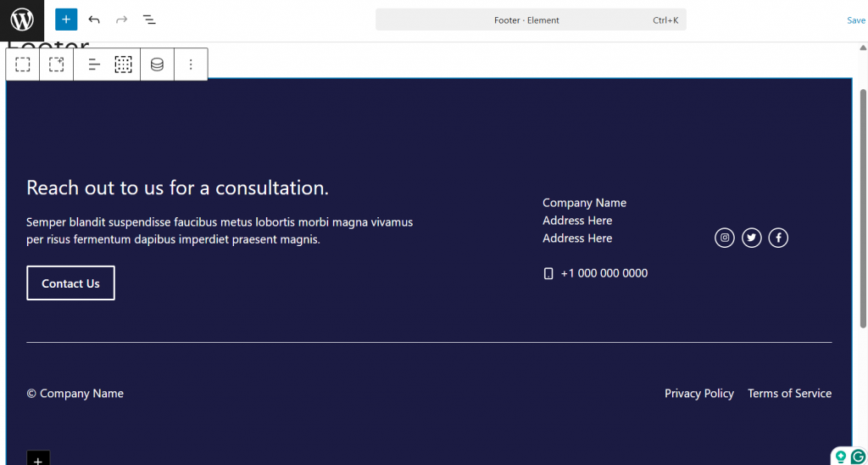Click the Grammarly extension icon
This screenshot has width=868, height=465.
858,457
